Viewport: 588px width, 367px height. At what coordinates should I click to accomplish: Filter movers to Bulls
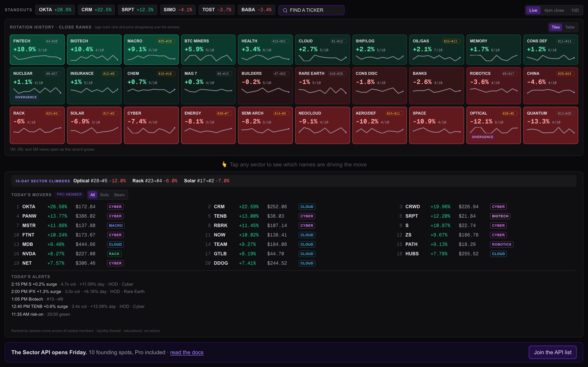click(x=104, y=195)
